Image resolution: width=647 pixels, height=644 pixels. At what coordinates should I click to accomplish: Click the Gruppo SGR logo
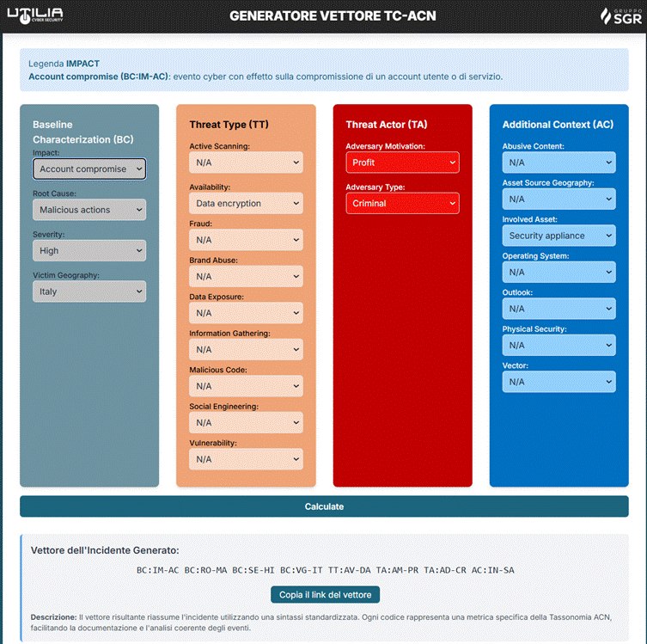[x=618, y=16]
